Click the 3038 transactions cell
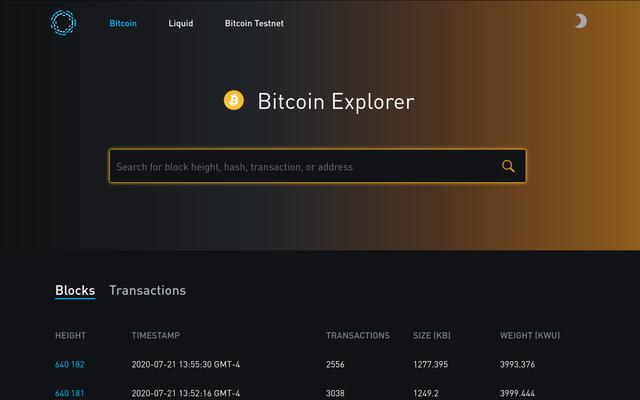The width and height of the screenshot is (640, 400). pyautogui.click(x=335, y=393)
